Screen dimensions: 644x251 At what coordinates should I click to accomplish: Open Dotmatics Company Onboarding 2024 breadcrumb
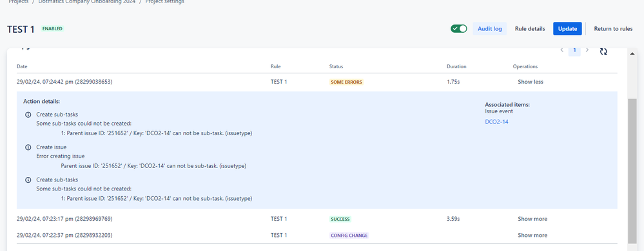pyautogui.click(x=86, y=2)
